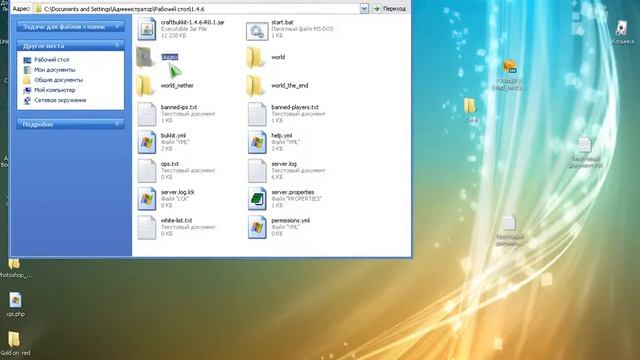Expand the Details panel
The width and height of the screenshot is (640, 360).
click(x=117, y=124)
